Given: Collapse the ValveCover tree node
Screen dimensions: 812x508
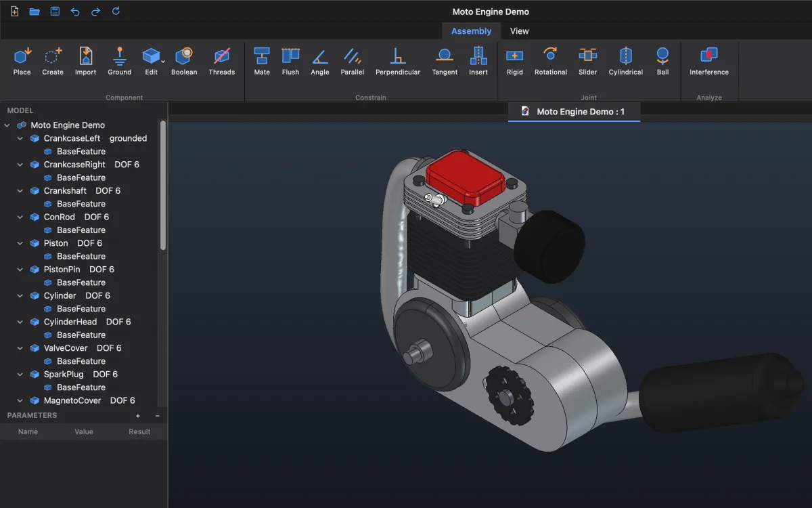Looking at the screenshot, I should [20, 348].
